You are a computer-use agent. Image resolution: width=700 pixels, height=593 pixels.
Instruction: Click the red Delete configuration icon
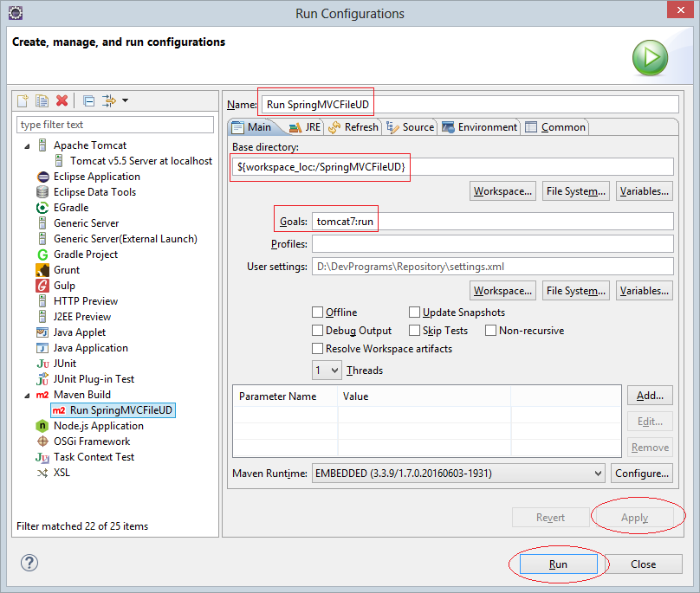62,100
